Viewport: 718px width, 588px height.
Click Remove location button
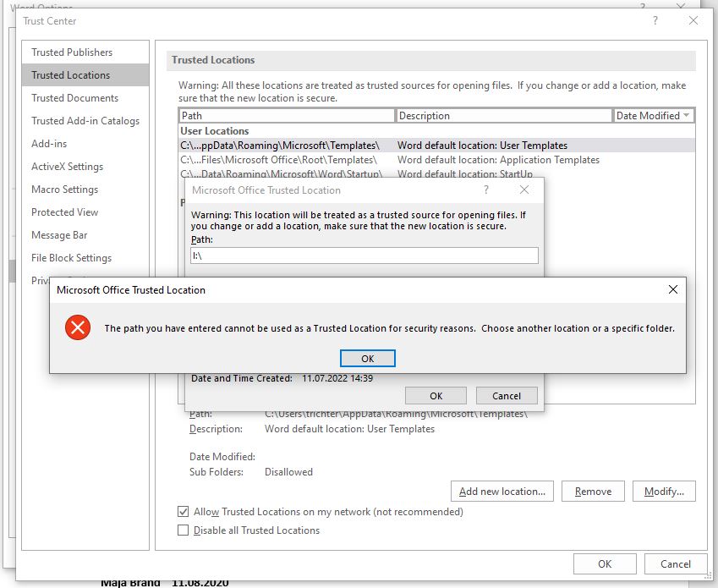pyautogui.click(x=593, y=492)
